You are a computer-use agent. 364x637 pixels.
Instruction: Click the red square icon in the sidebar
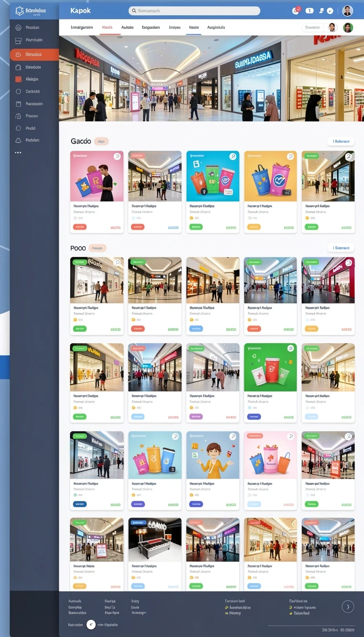pos(18,79)
